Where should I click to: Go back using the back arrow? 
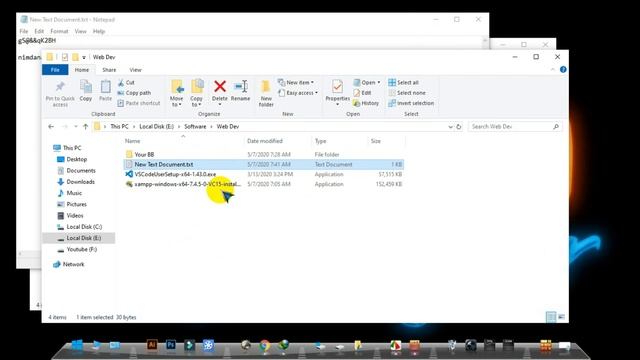tap(51, 127)
